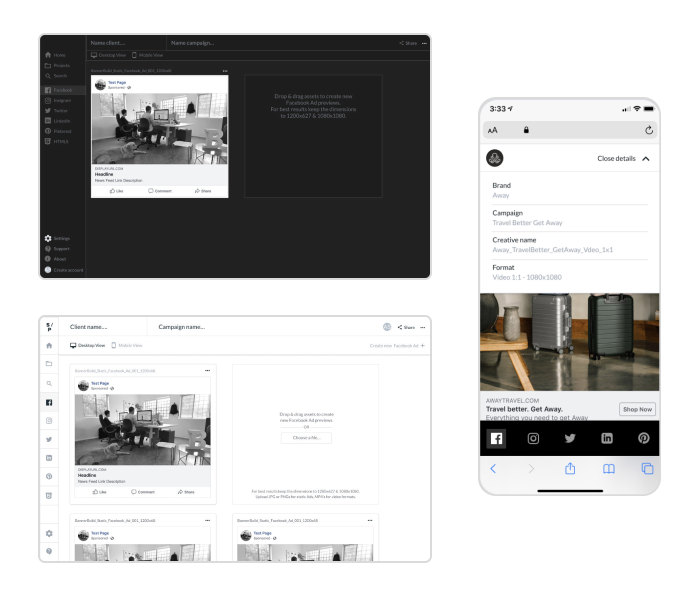This screenshot has width=700, height=595.
Task: Select the HTML5 format in the sidebar
Action: pyautogui.click(x=60, y=141)
